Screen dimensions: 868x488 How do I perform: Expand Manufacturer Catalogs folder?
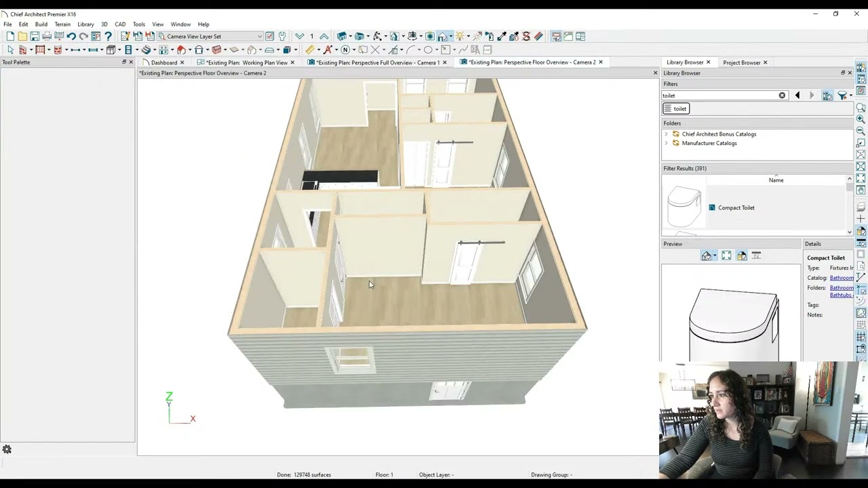(666, 143)
